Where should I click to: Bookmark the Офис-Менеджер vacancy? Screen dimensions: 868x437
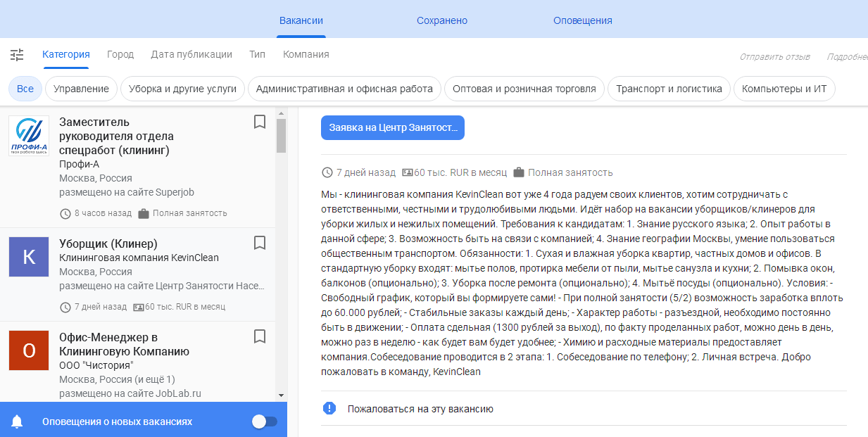(260, 336)
